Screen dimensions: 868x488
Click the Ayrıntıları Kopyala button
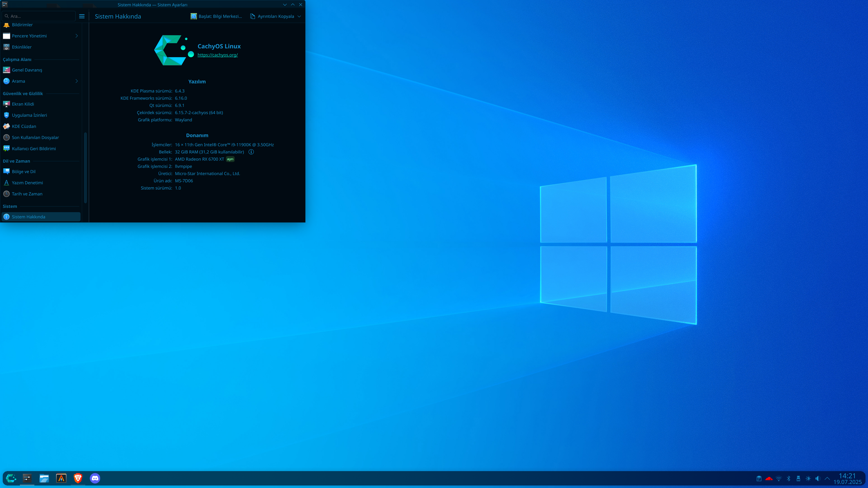tap(272, 16)
